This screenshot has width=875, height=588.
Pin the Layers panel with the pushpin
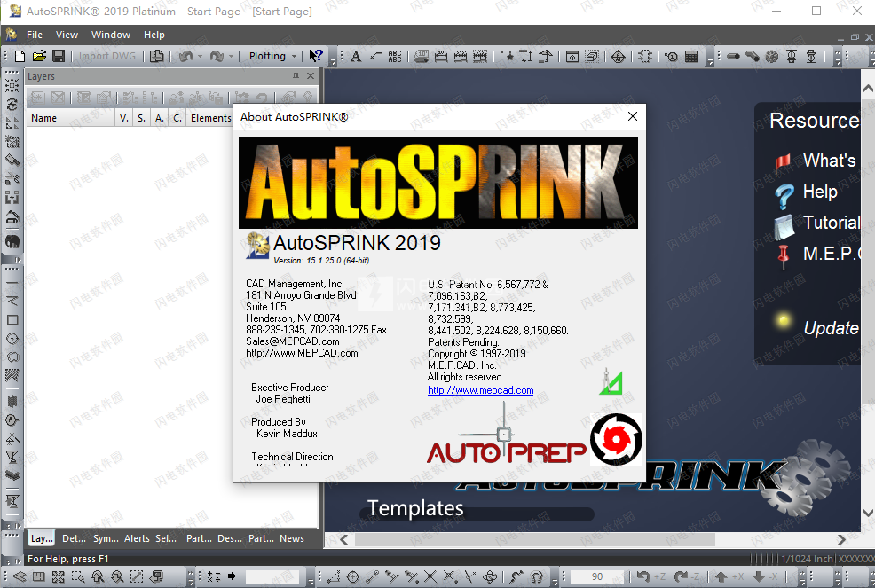(296, 76)
